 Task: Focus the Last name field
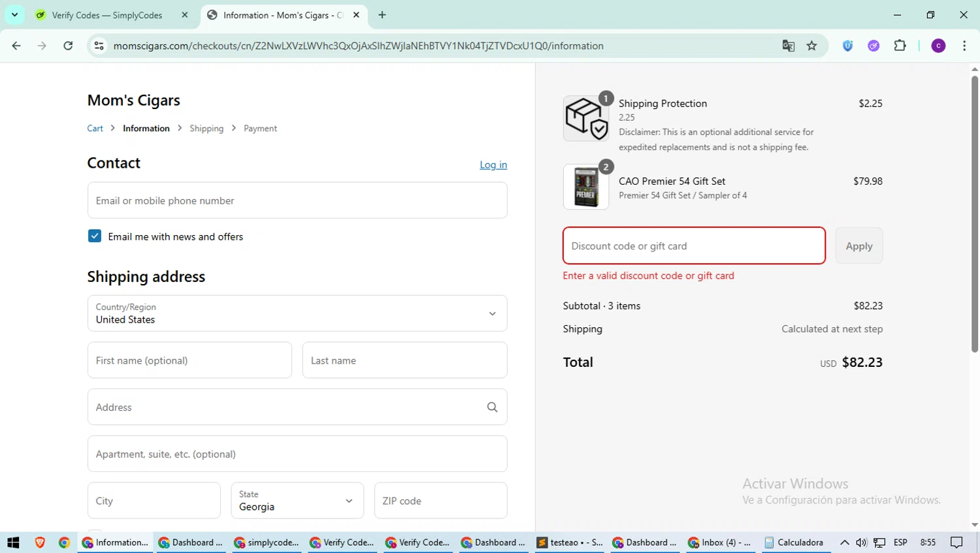pos(404,360)
